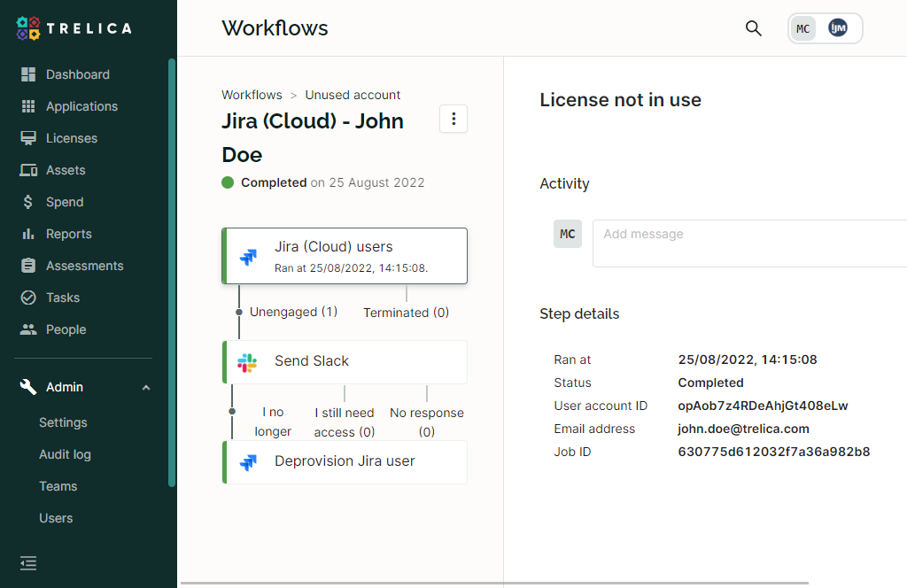The image size is (907, 588).
Task: Open search with the magnifier icon
Action: pyautogui.click(x=753, y=27)
